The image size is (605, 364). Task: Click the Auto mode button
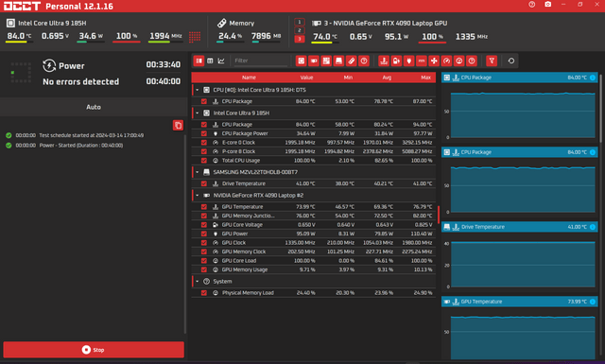pyautogui.click(x=94, y=107)
